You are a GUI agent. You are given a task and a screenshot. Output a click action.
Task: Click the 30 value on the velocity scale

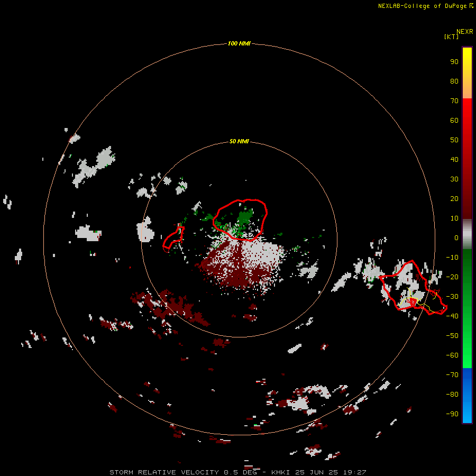[454, 179]
